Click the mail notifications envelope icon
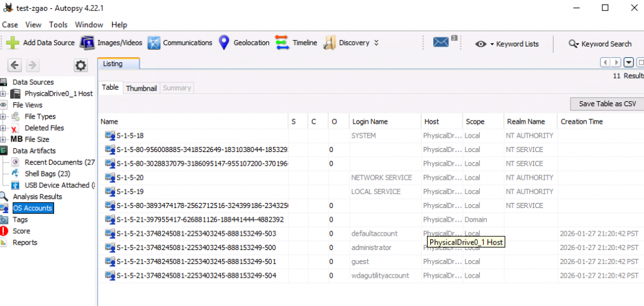The height and width of the screenshot is (306, 644). tap(441, 43)
